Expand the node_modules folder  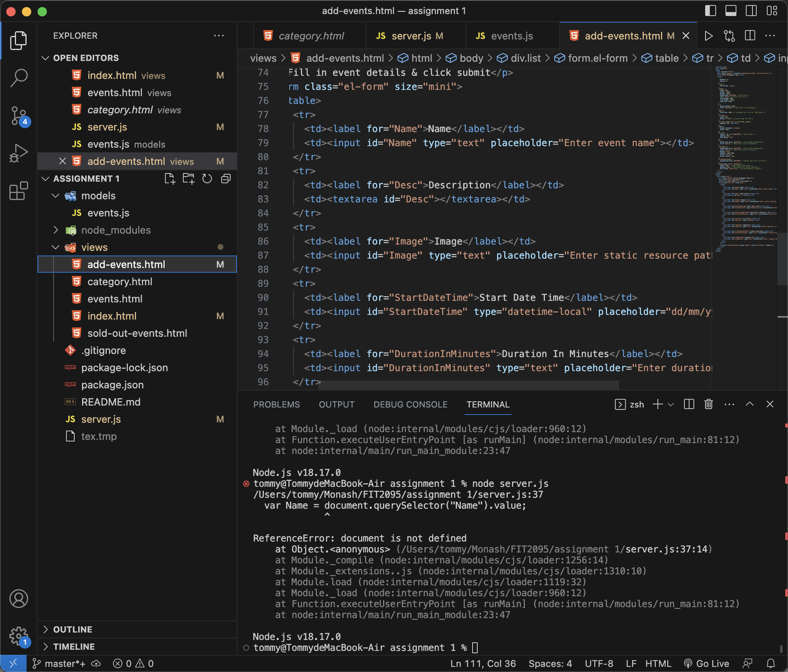(56, 230)
